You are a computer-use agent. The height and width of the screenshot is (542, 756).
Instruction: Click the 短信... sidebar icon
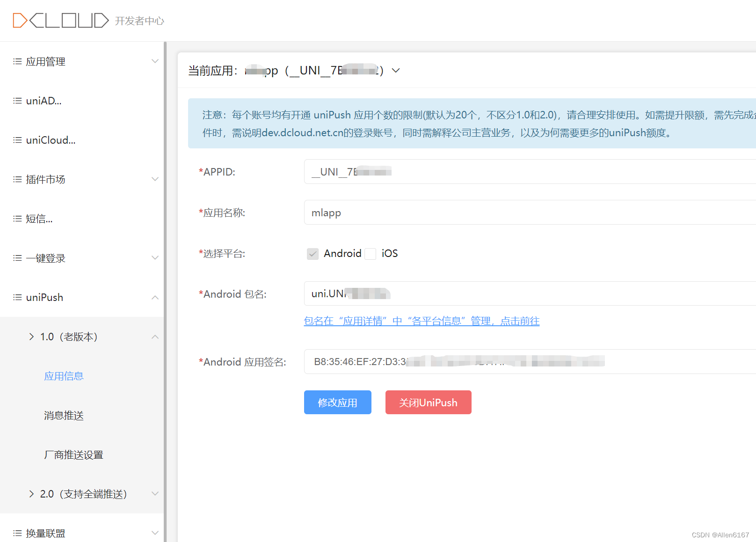point(16,219)
